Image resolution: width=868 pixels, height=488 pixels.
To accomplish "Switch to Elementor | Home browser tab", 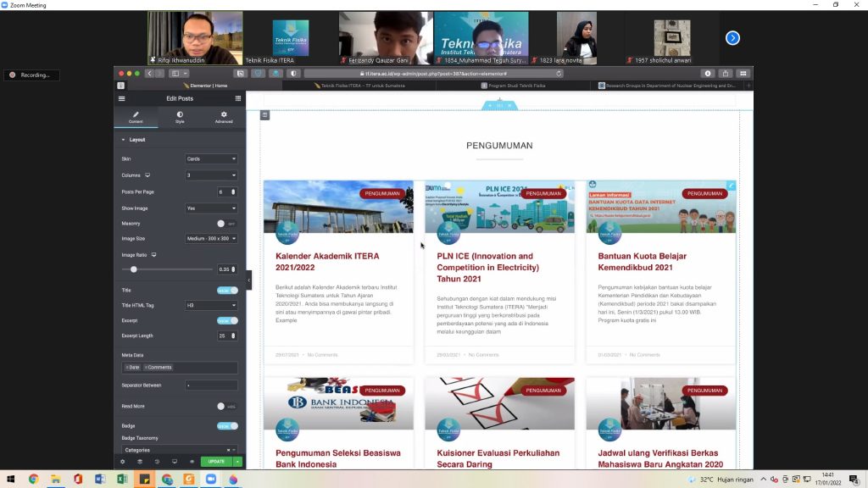I will tap(205, 86).
